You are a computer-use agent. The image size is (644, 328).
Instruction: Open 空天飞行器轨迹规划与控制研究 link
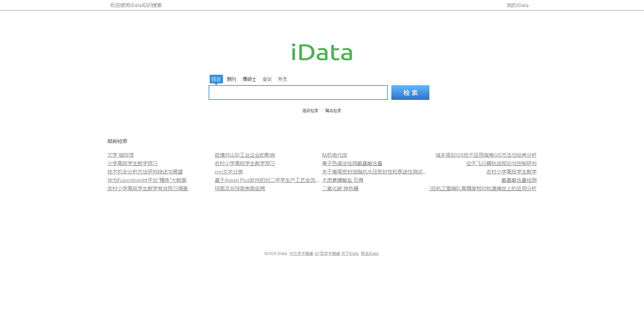(501, 163)
